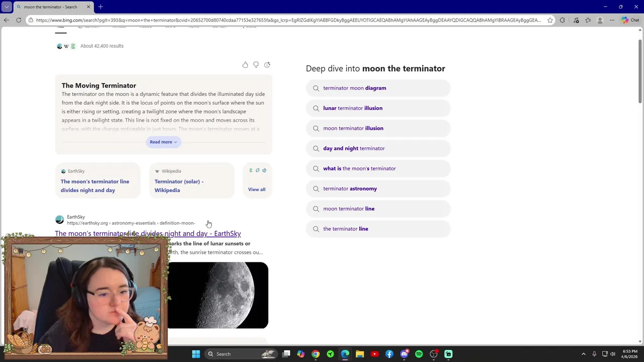Open Spotify from the taskbar
The height and width of the screenshot is (362, 644).
419,354
